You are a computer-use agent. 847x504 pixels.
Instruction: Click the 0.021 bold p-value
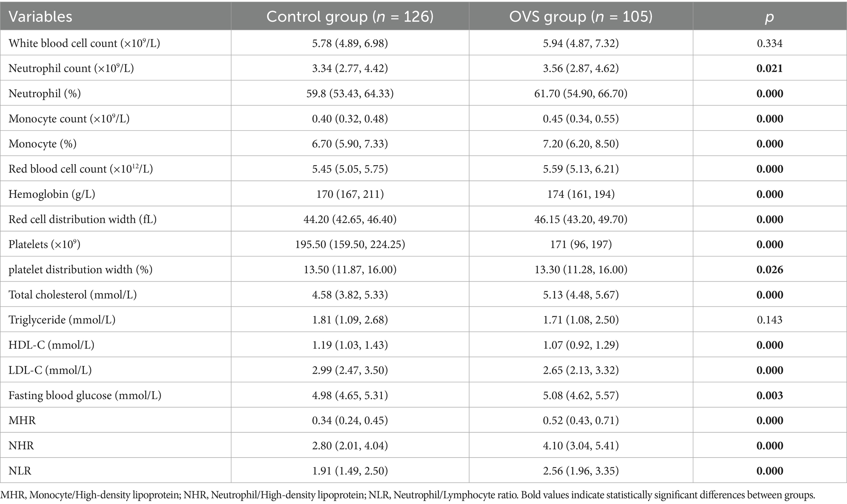[x=770, y=68]
